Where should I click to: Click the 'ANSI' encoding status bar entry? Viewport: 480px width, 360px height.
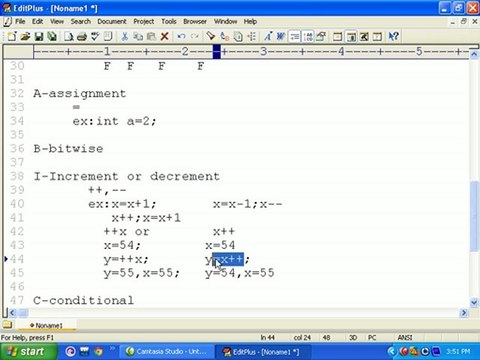pos(405,338)
